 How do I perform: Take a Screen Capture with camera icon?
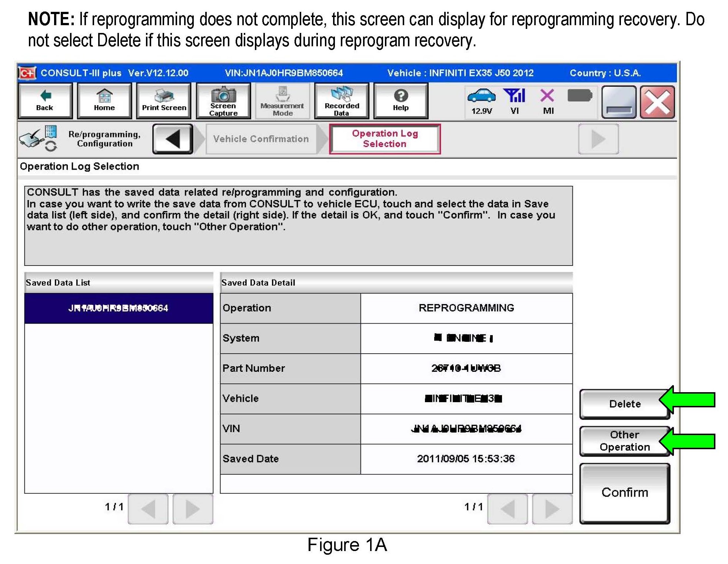[223, 101]
